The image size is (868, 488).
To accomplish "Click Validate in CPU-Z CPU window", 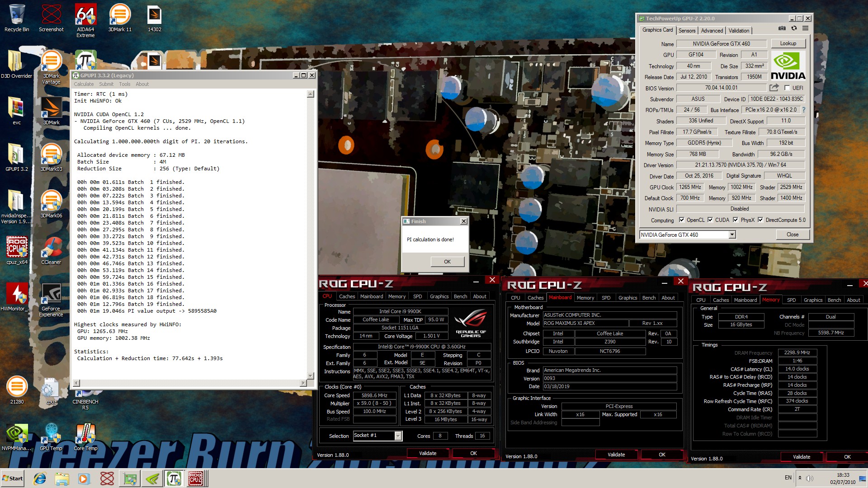I will coord(428,453).
